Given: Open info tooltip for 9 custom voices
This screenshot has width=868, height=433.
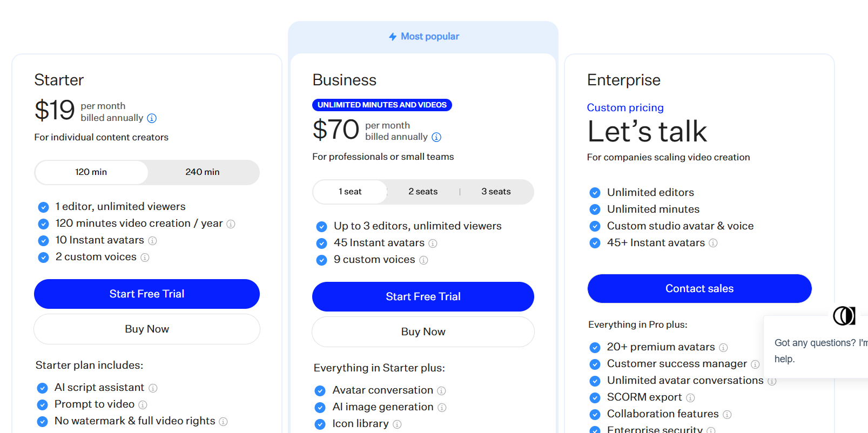Looking at the screenshot, I should coord(423,260).
